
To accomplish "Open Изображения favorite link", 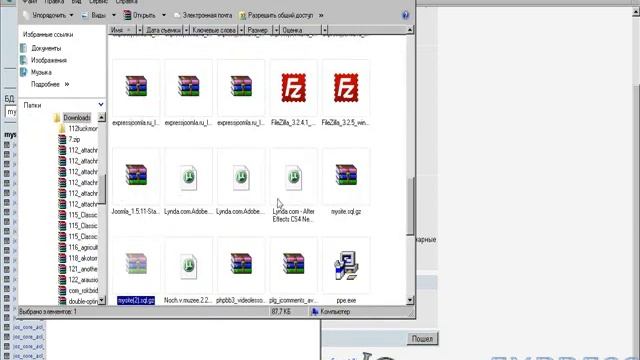I will [x=49, y=60].
